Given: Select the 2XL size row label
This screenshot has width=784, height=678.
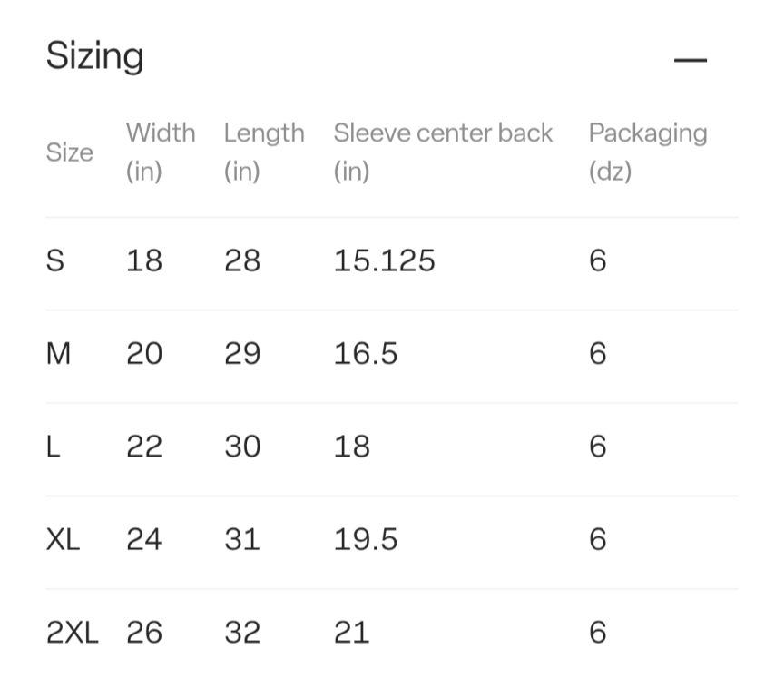Looking at the screenshot, I should point(72,633).
